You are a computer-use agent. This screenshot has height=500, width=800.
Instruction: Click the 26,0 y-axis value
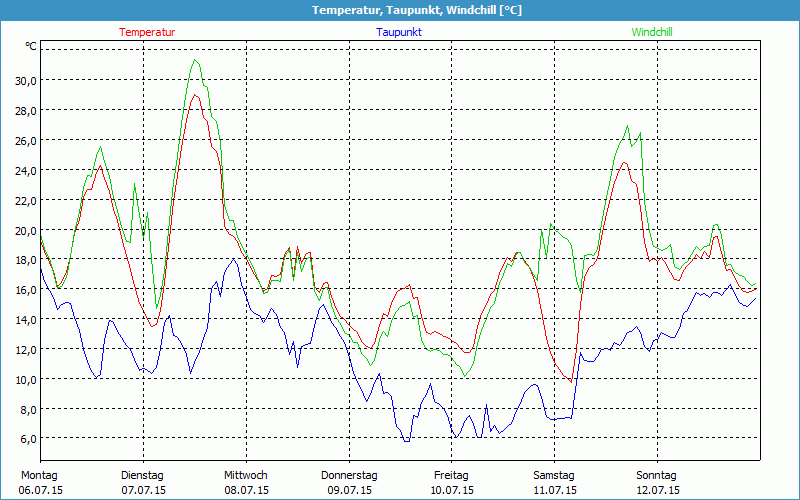pyautogui.click(x=24, y=141)
